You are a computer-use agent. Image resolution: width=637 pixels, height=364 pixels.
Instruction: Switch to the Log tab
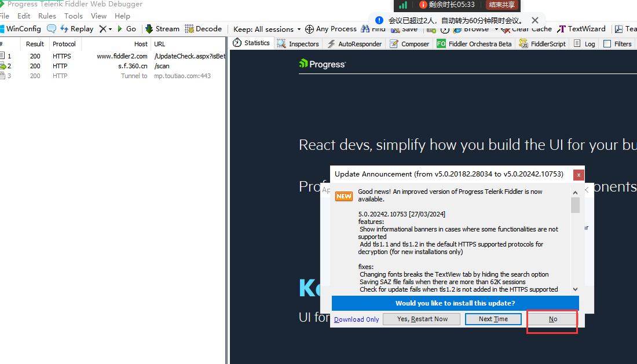point(584,44)
